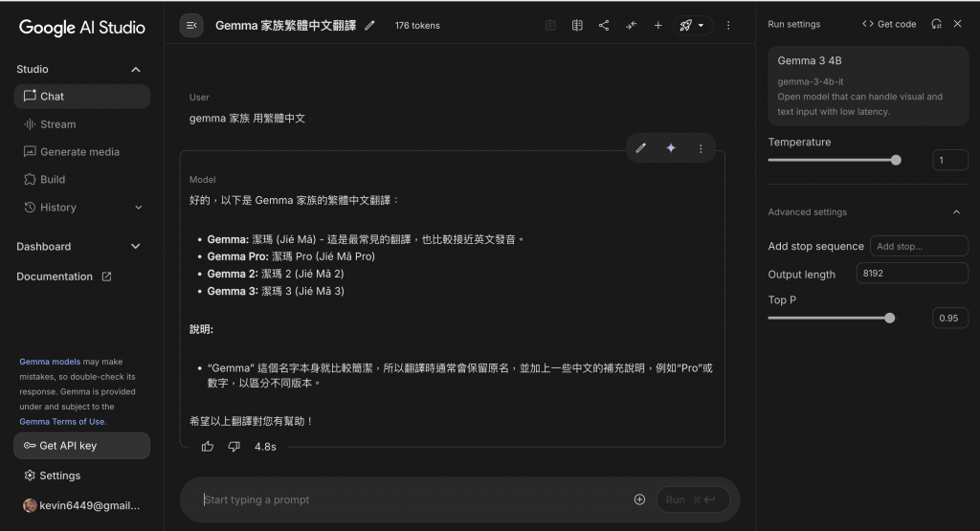This screenshot has width=980, height=531.
Task: Adjust the Temperature slider handle
Action: [896, 160]
